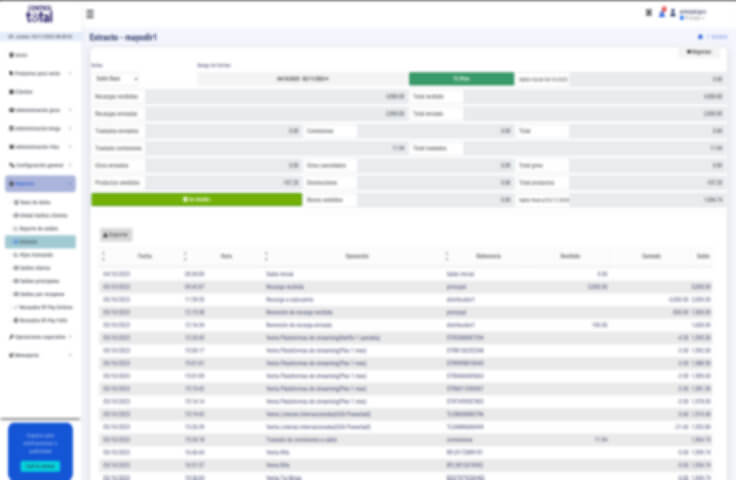
Task: Open Saldos diarios report in sidebar
Action: click(34, 267)
